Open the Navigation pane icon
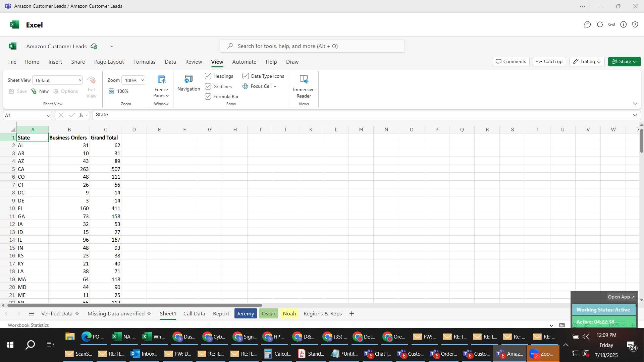 pos(189,83)
